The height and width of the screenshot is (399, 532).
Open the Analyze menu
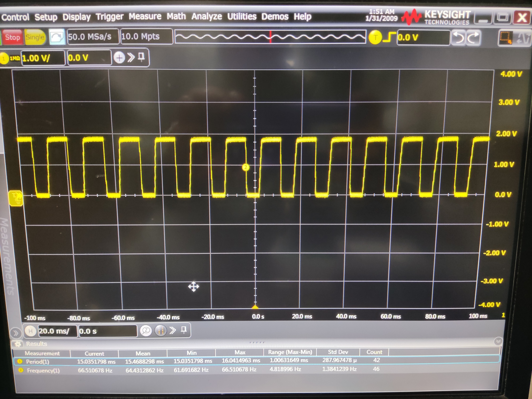pyautogui.click(x=206, y=16)
